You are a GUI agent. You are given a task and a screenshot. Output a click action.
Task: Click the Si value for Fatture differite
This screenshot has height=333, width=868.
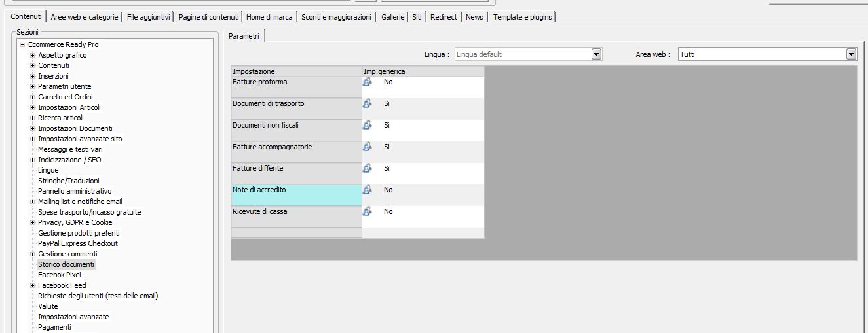click(x=387, y=168)
